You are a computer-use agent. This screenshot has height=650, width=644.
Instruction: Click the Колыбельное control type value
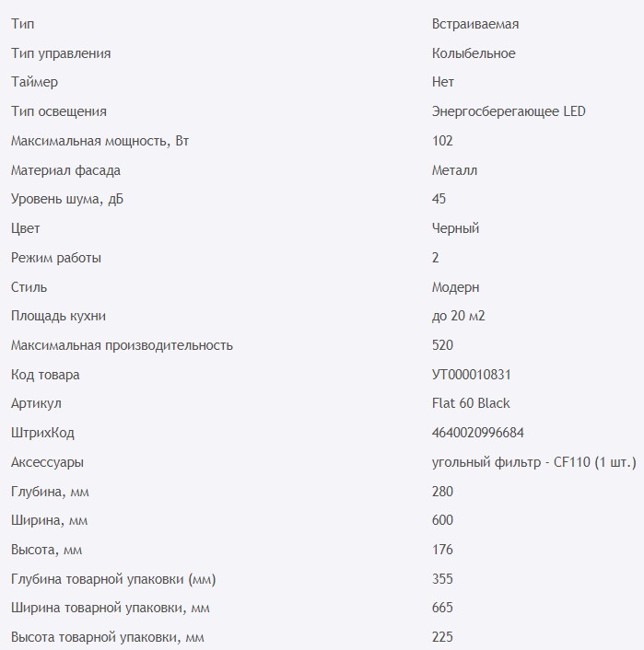click(x=474, y=53)
